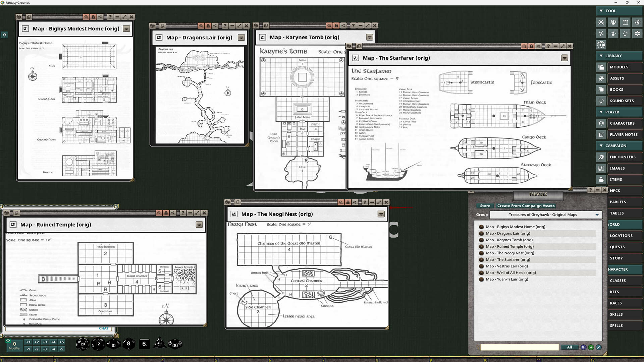Open the Calendar tool
Viewport: 644px width, 362px height.
pyautogui.click(x=625, y=22)
